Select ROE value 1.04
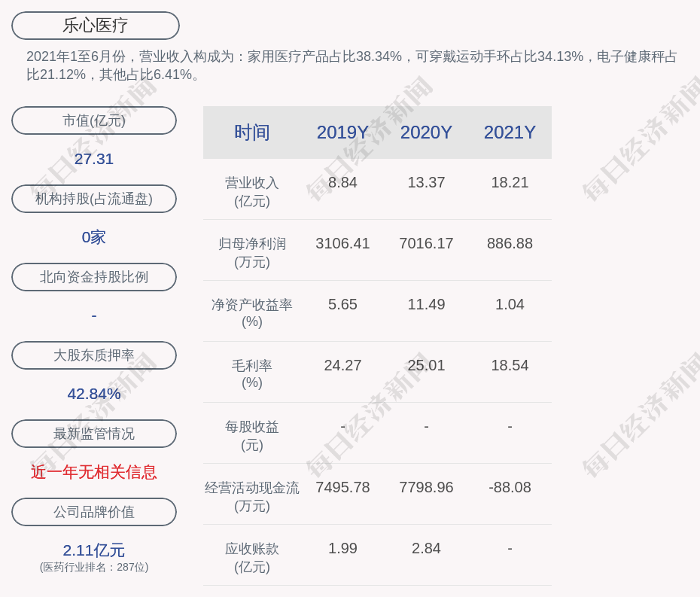 510,305
